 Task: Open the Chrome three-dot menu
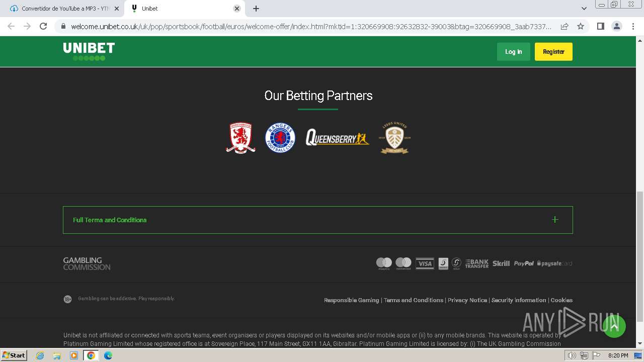click(x=633, y=26)
